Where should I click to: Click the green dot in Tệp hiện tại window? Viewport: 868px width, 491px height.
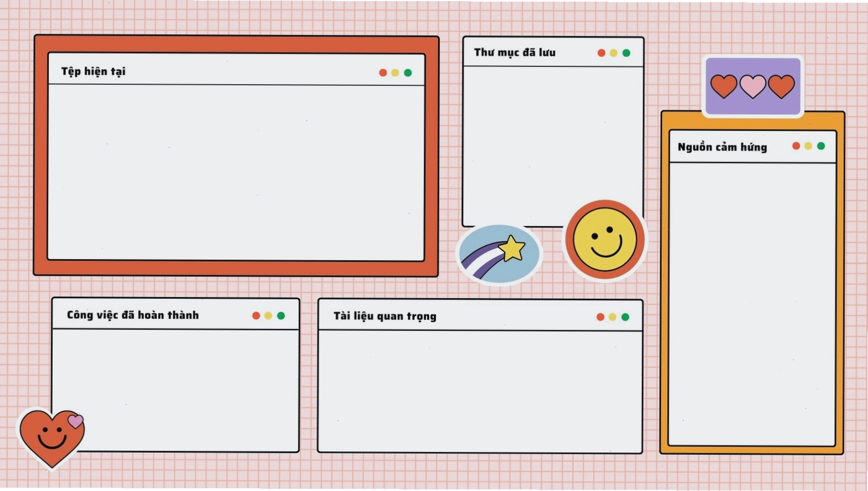click(408, 73)
